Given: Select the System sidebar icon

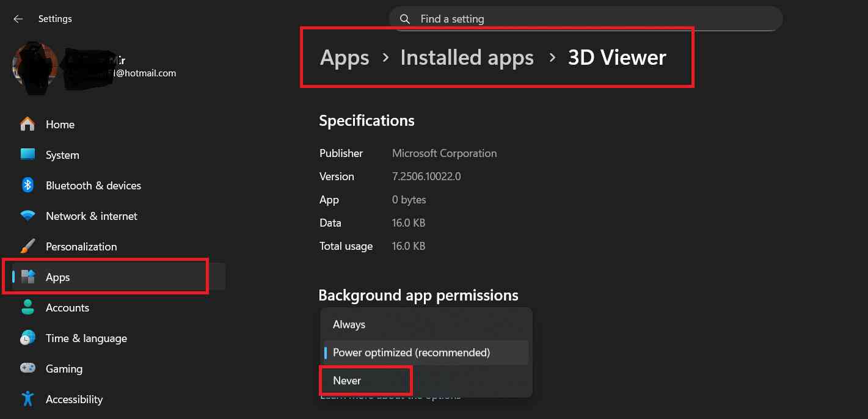Looking at the screenshot, I should [x=28, y=155].
